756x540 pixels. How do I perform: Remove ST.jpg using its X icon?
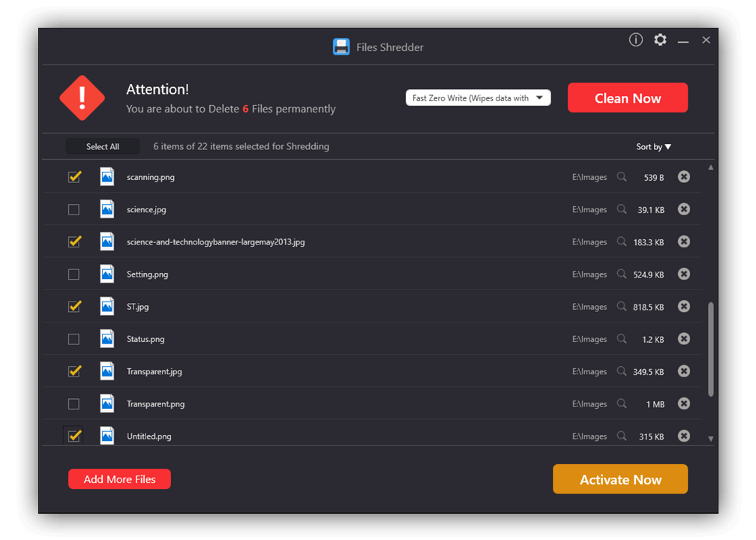[x=684, y=306]
